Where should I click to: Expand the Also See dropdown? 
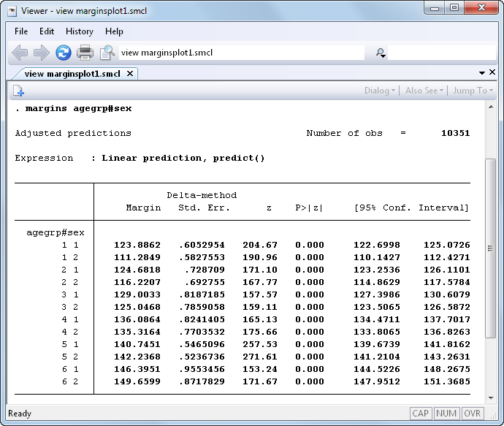pos(424,91)
